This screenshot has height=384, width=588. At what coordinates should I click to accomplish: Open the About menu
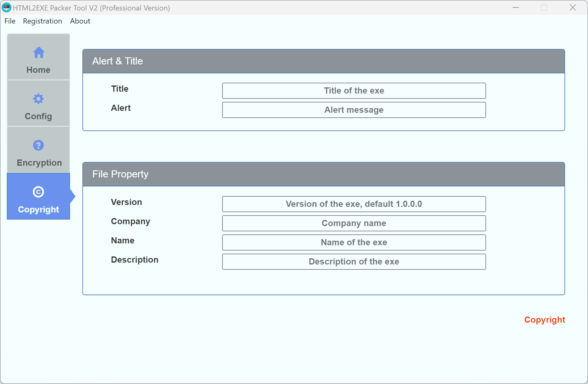(80, 21)
